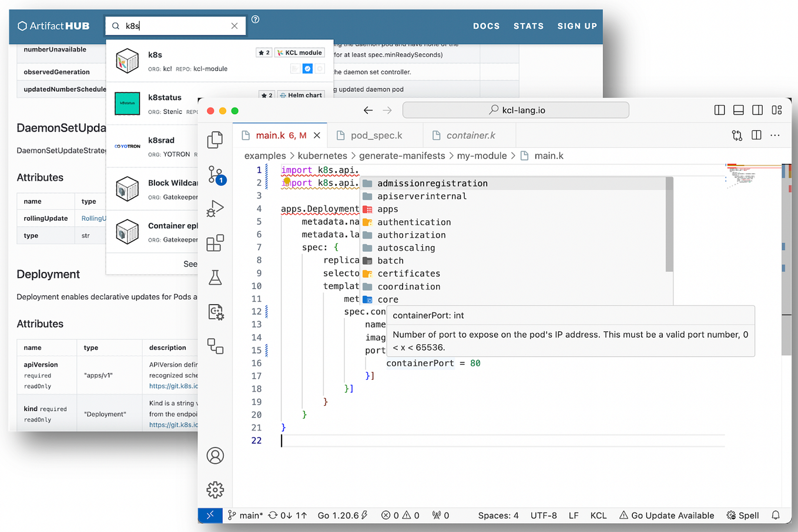The image size is (798, 532).
Task: Click Go Update Available in the status bar
Action: point(667,515)
